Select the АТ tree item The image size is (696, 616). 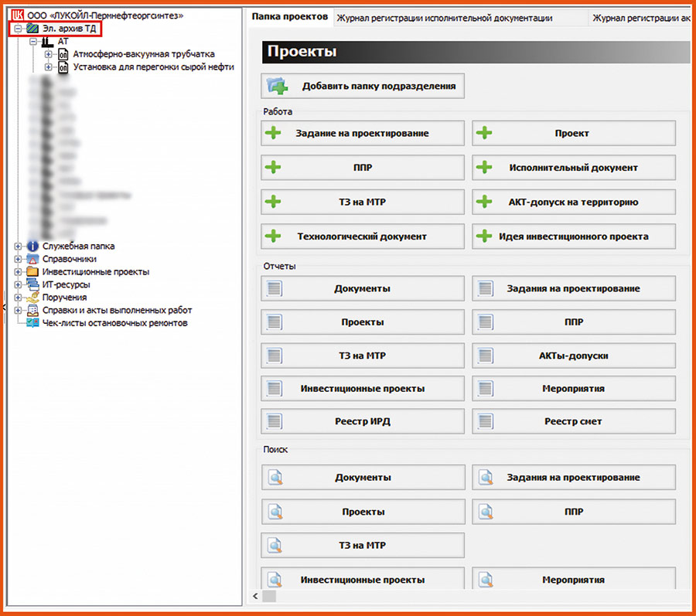pos(63,41)
